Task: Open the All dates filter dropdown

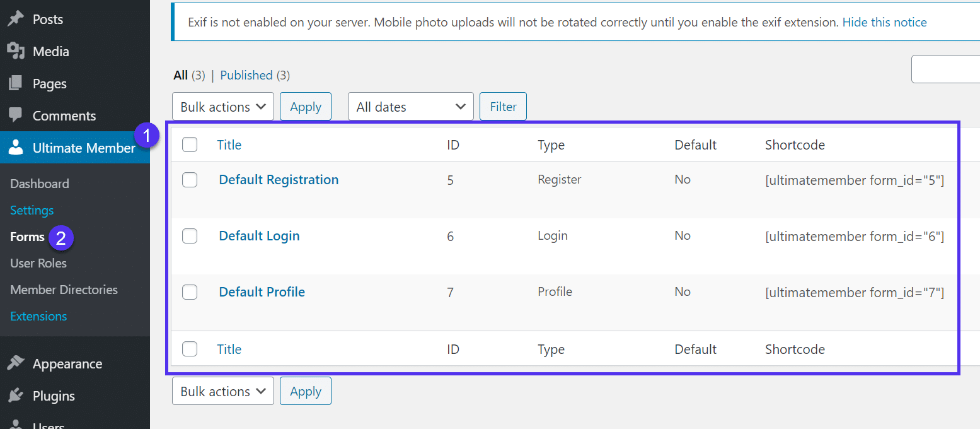Action: pyautogui.click(x=410, y=106)
